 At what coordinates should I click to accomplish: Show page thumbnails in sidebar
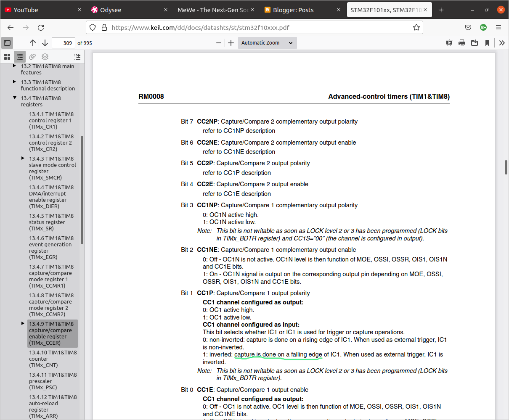(x=7, y=57)
